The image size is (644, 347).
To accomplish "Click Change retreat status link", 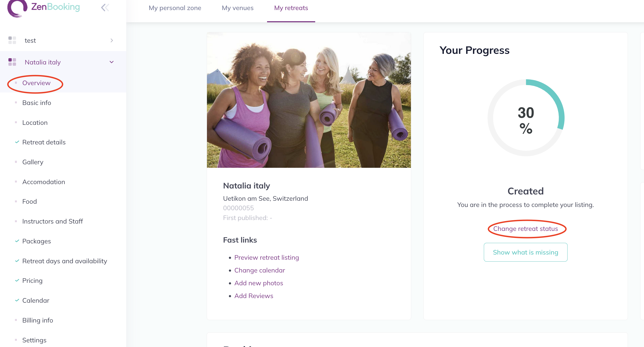I will click(525, 229).
